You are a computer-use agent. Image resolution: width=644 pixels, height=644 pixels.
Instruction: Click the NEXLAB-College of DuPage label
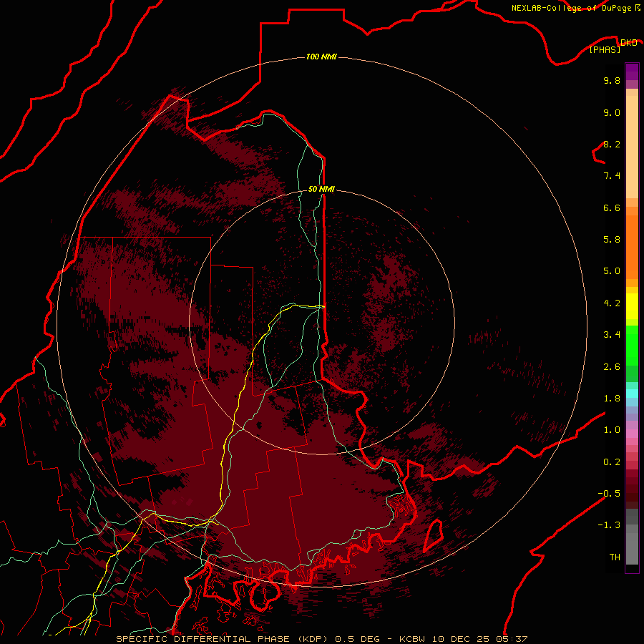571,8
